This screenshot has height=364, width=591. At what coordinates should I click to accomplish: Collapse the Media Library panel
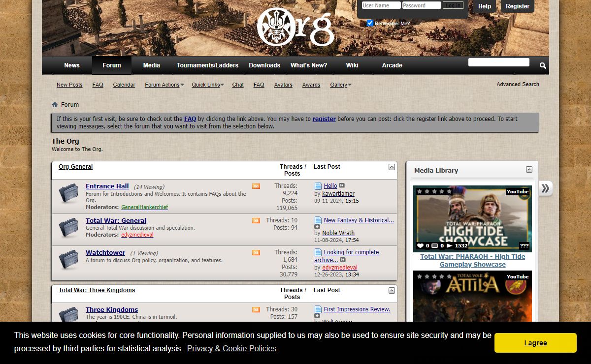point(529,170)
